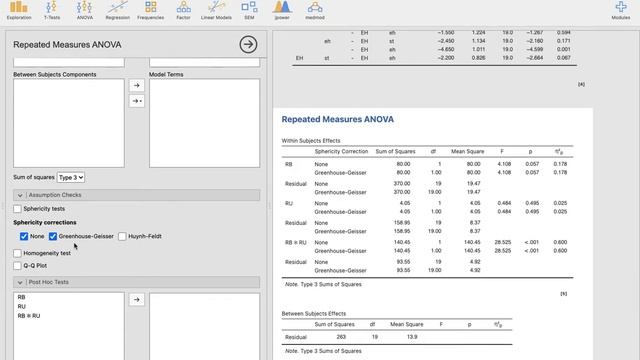The width and height of the screenshot is (640, 360).
Task: Click the RB ✻ RU row label
Action: tap(296, 242)
